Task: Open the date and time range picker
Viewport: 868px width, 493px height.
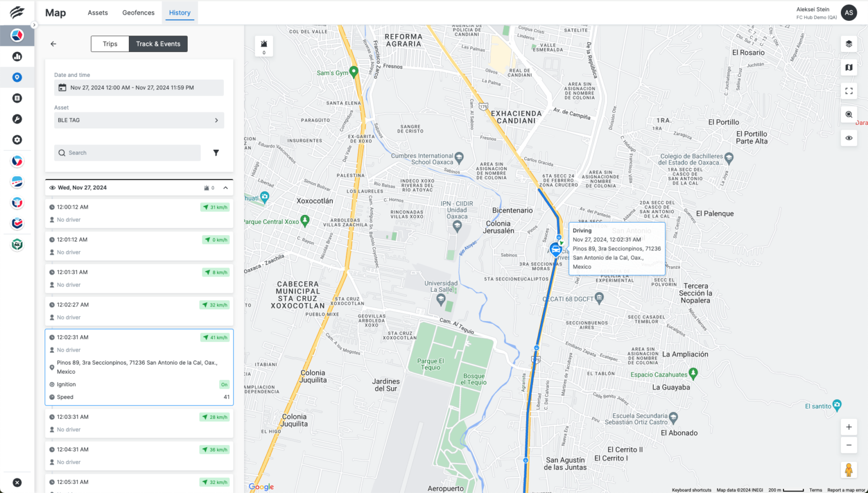Action: [x=138, y=88]
